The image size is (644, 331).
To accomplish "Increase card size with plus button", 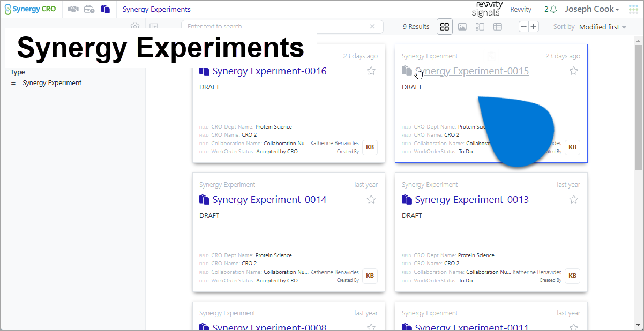I will tap(533, 27).
